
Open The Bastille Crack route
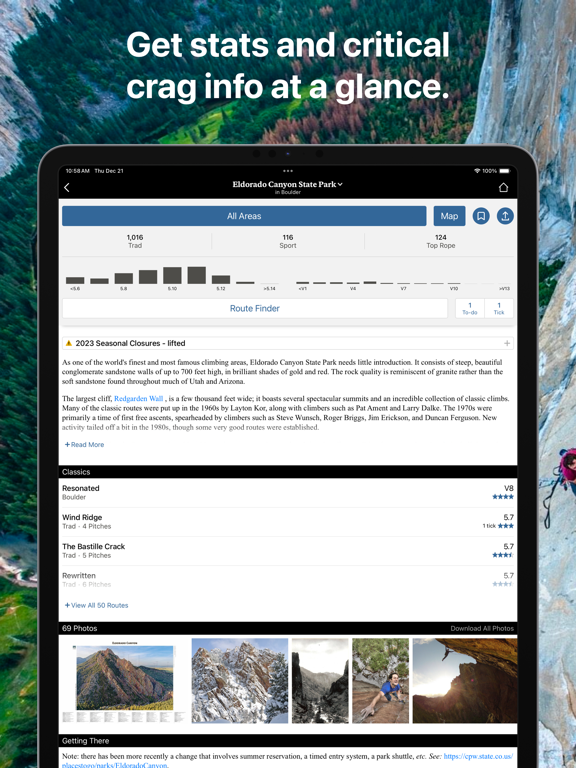point(288,551)
